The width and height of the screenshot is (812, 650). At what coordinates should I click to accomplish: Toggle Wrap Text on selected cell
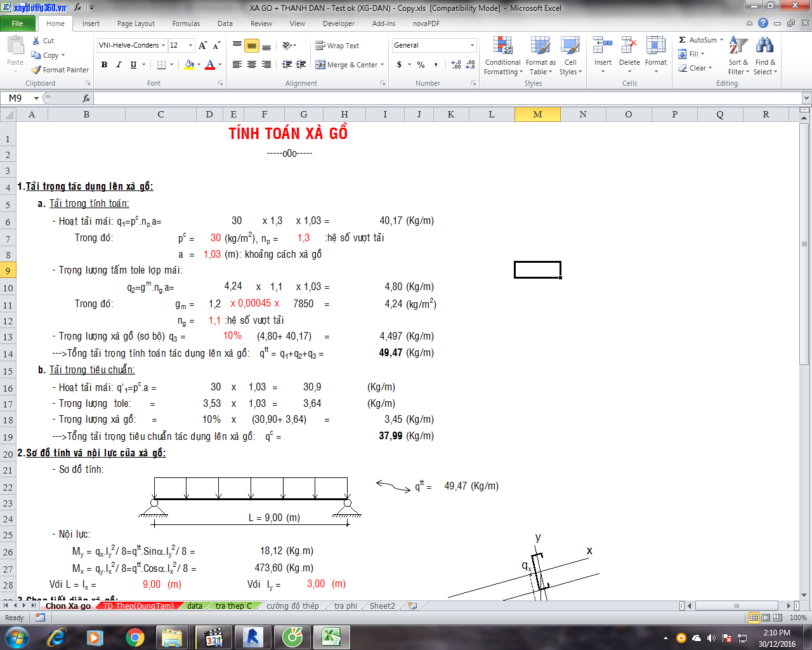click(x=337, y=46)
